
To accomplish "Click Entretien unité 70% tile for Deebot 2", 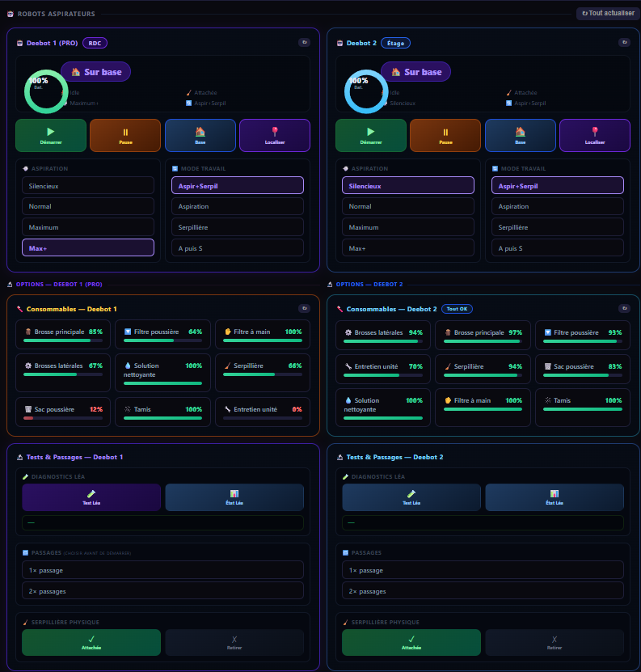I will coord(383,369).
